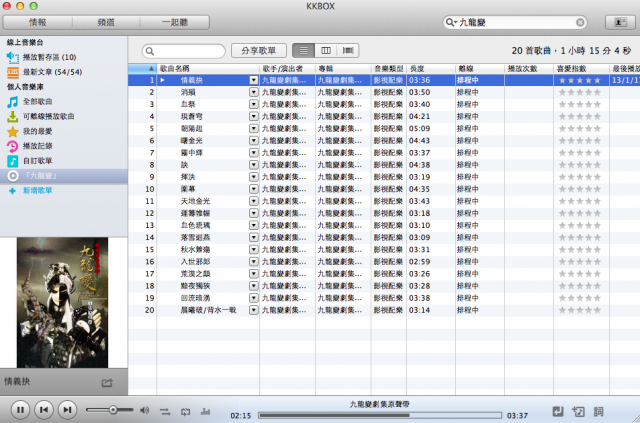Click the song progress bar
This screenshot has height=423, width=640.
click(380, 415)
